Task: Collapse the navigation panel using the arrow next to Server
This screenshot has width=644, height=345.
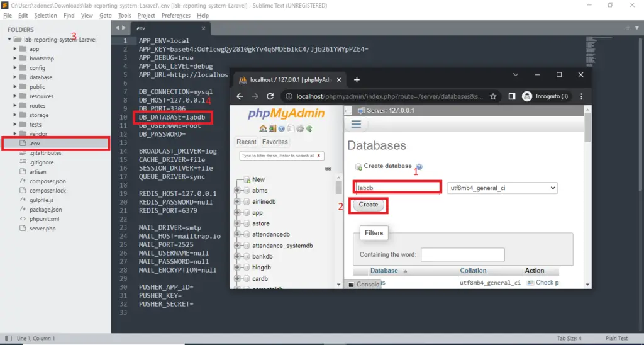Action: (x=348, y=111)
